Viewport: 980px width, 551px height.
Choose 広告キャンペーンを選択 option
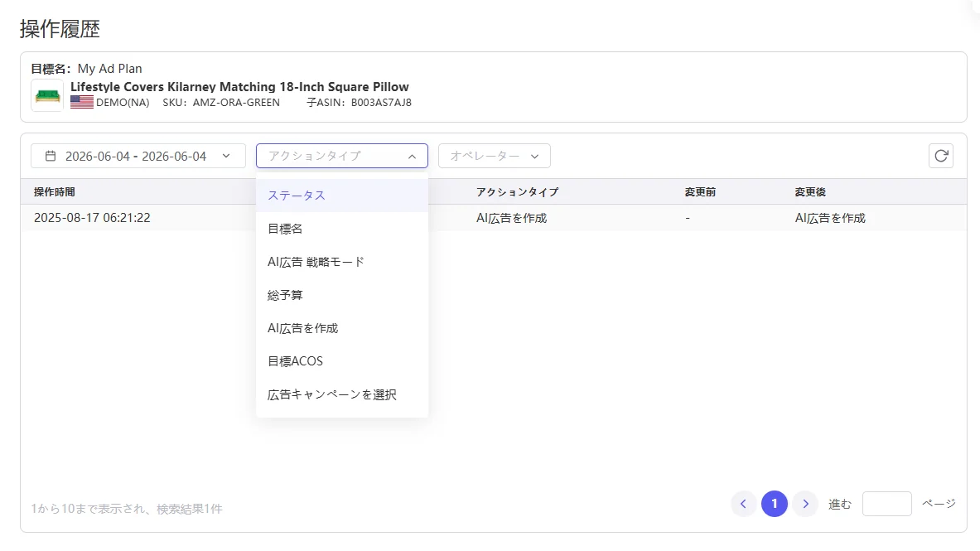coord(342,394)
